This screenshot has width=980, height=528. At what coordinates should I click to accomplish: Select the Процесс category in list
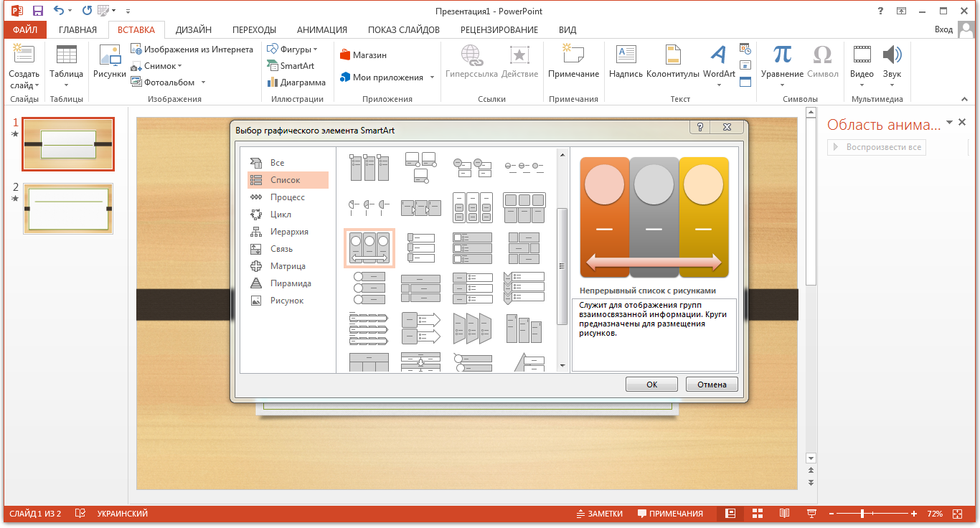(287, 197)
